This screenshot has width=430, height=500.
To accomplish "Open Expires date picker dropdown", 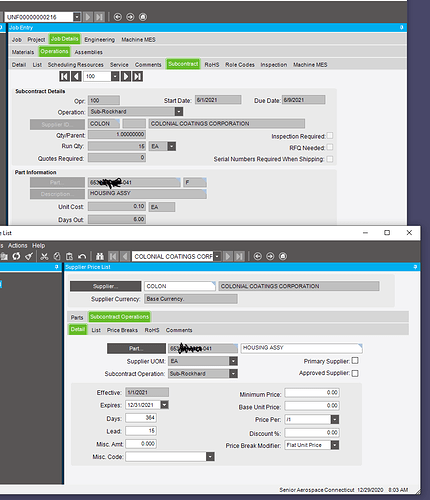I will pos(165,405).
